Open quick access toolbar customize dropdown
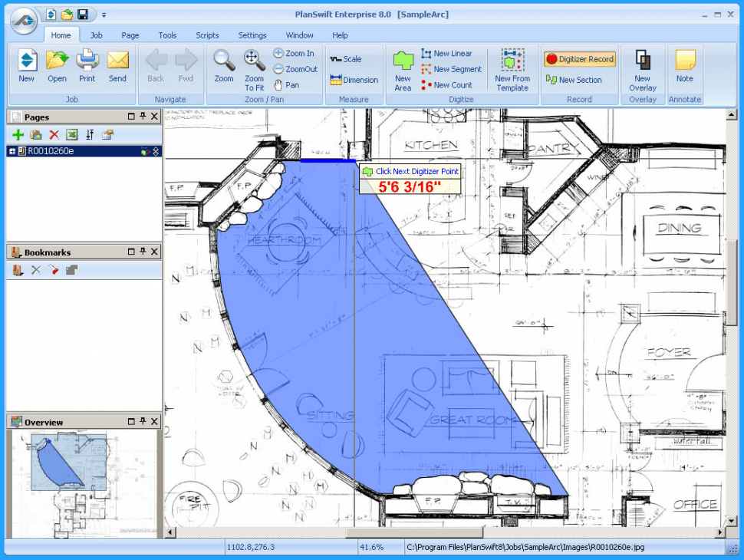 [104, 15]
